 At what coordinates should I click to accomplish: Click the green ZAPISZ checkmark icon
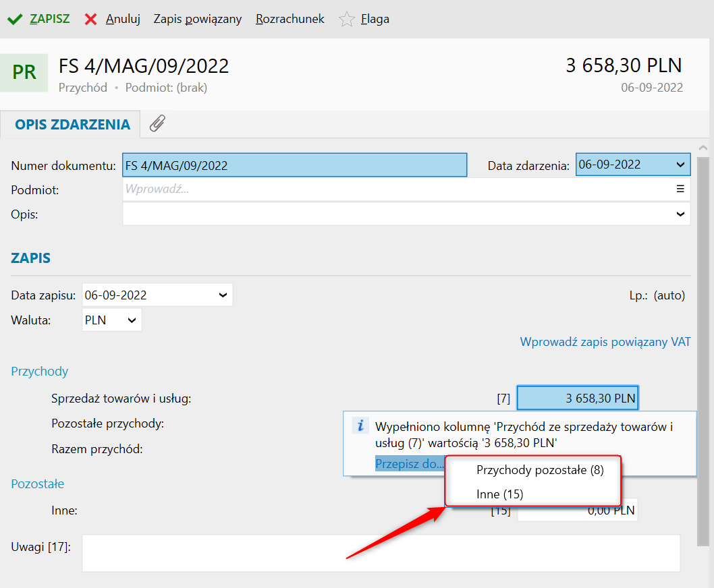tap(15, 20)
